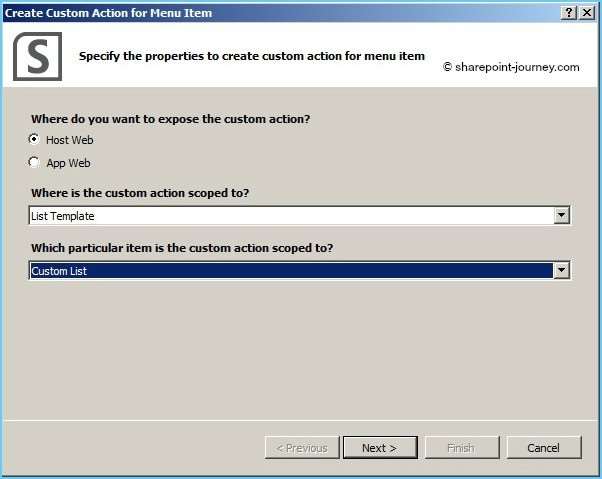Click the help question mark button
Image resolution: width=602 pixels, height=479 pixels.
tap(569, 13)
